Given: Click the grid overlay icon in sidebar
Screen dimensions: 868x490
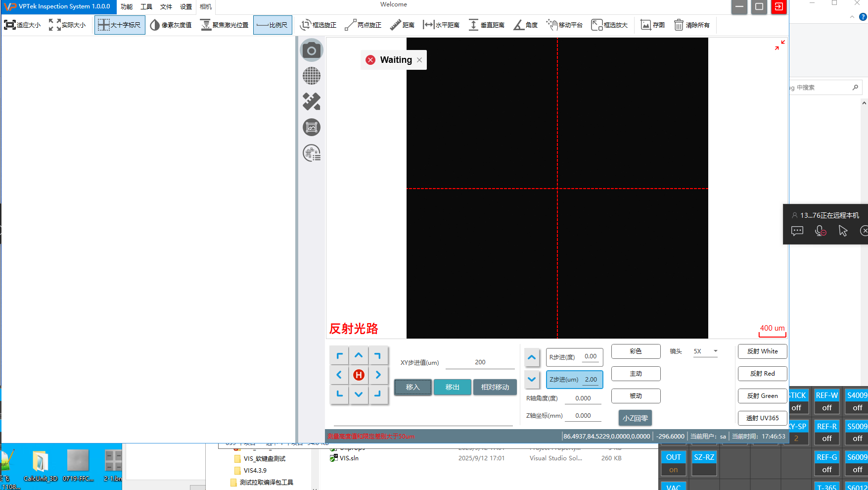Looking at the screenshot, I should pyautogui.click(x=311, y=76).
